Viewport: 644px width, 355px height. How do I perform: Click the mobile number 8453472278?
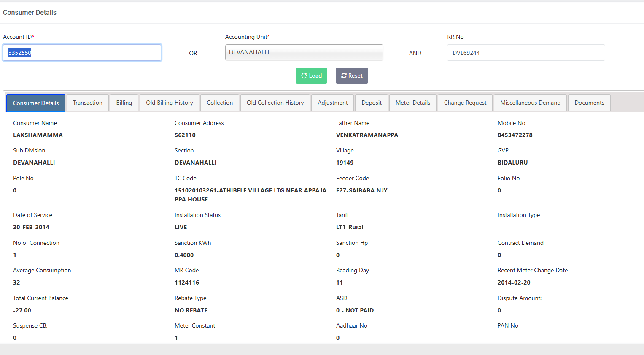515,135
